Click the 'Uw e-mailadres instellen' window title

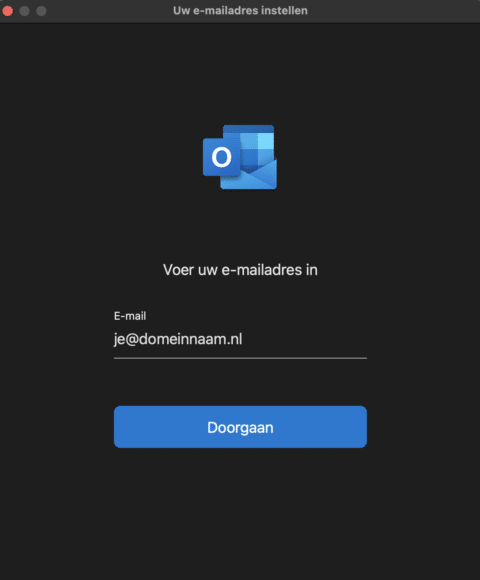(240, 11)
